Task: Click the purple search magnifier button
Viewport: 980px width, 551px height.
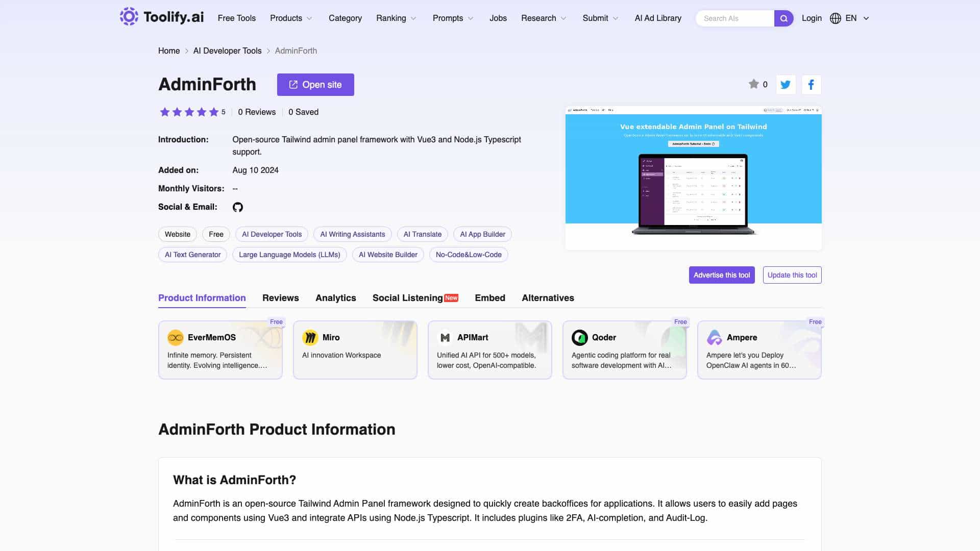Action: coord(783,18)
